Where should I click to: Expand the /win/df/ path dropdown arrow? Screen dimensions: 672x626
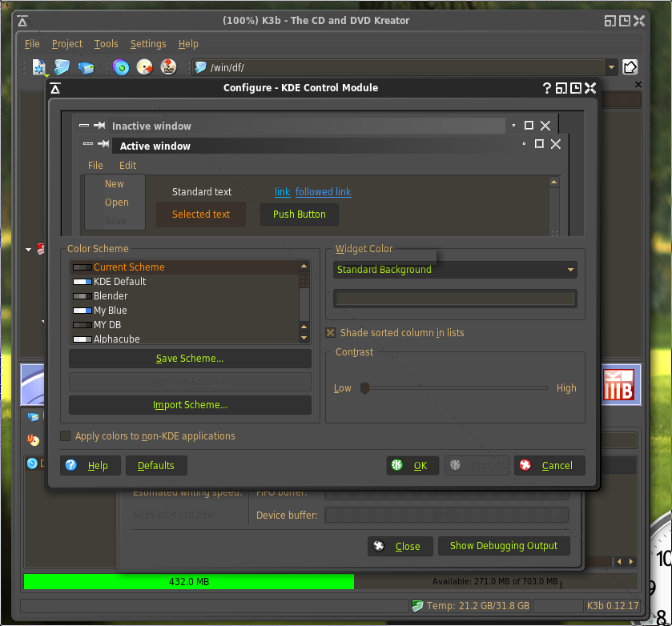[611, 67]
